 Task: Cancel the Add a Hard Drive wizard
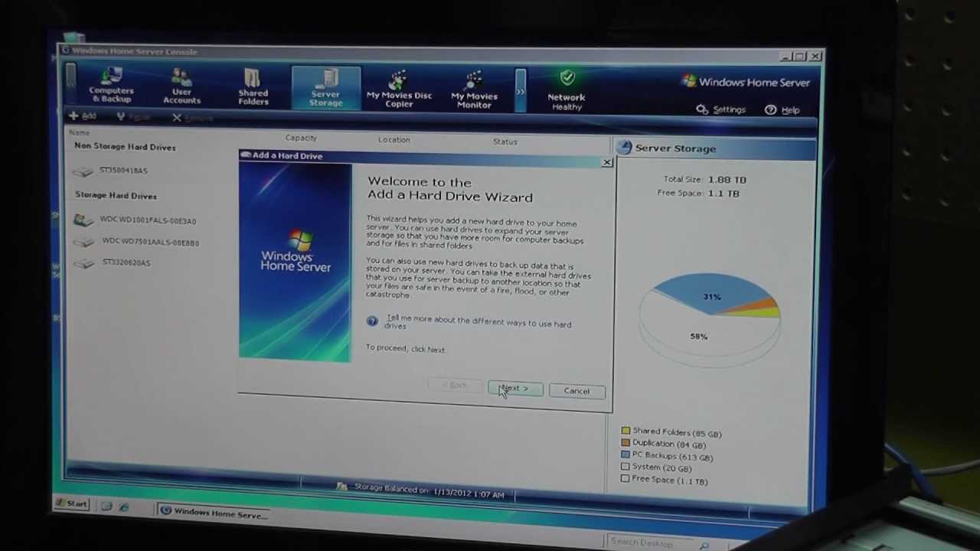point(577,391)
